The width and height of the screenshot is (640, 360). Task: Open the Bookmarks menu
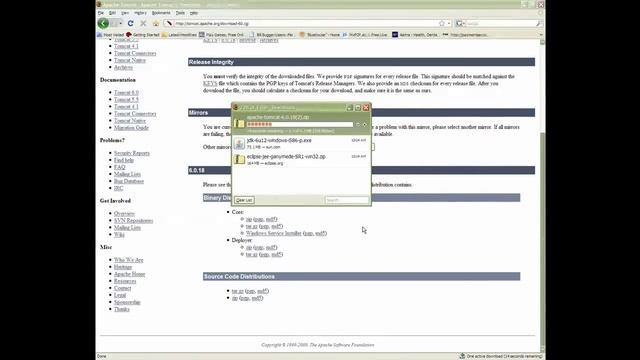[161, 13]
